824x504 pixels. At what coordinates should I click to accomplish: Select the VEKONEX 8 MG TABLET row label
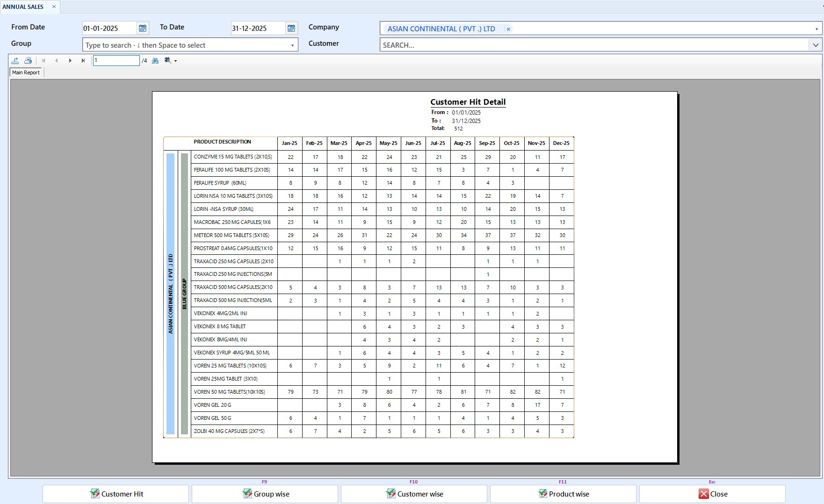pos(220,326)
